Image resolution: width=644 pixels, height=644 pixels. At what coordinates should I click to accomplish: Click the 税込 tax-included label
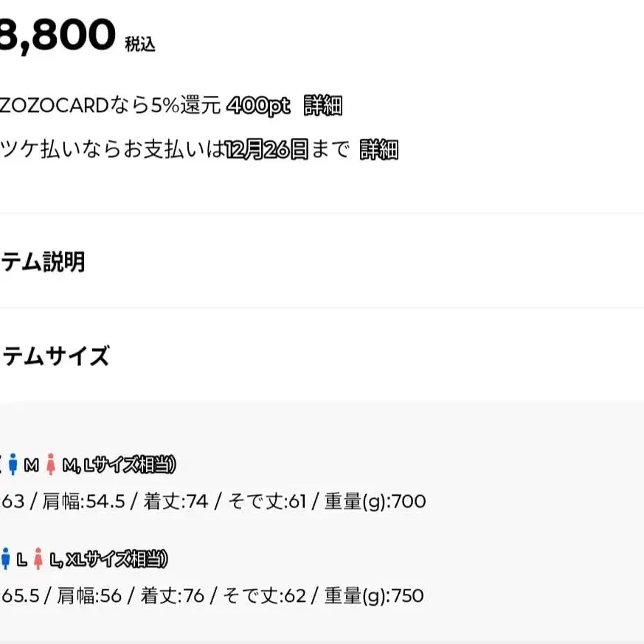tap(140, 44)
